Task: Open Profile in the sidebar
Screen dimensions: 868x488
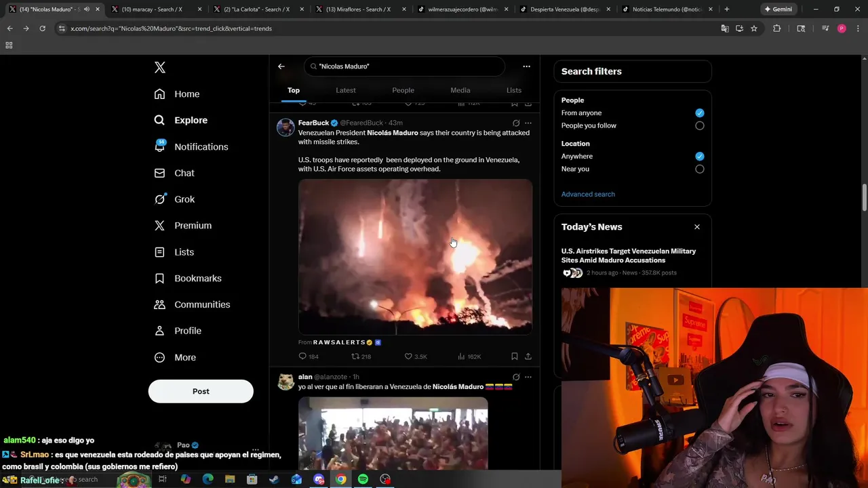Action: point(178,331)
